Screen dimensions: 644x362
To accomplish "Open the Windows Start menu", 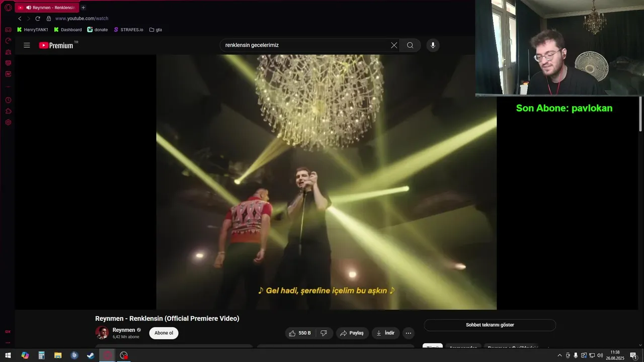I will (x=8, y=355).
